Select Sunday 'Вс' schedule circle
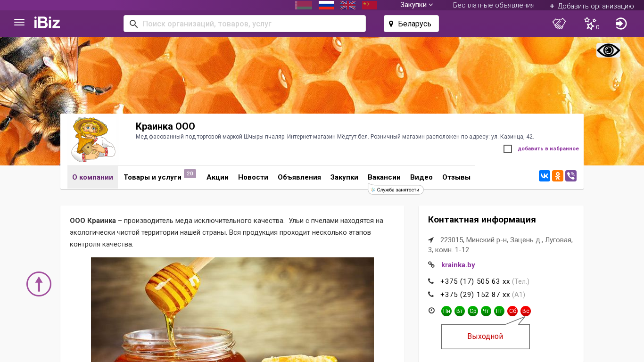 click(x=526, y=311)
